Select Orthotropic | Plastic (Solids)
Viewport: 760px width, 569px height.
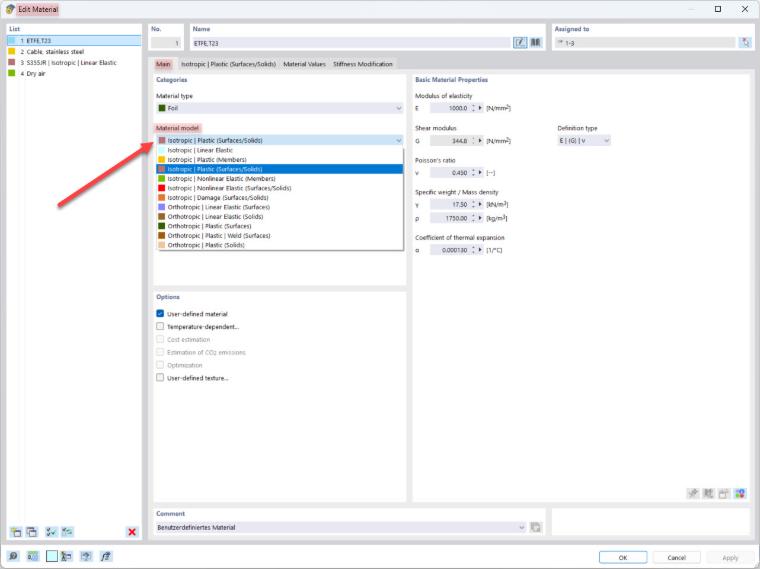[280, 245]
